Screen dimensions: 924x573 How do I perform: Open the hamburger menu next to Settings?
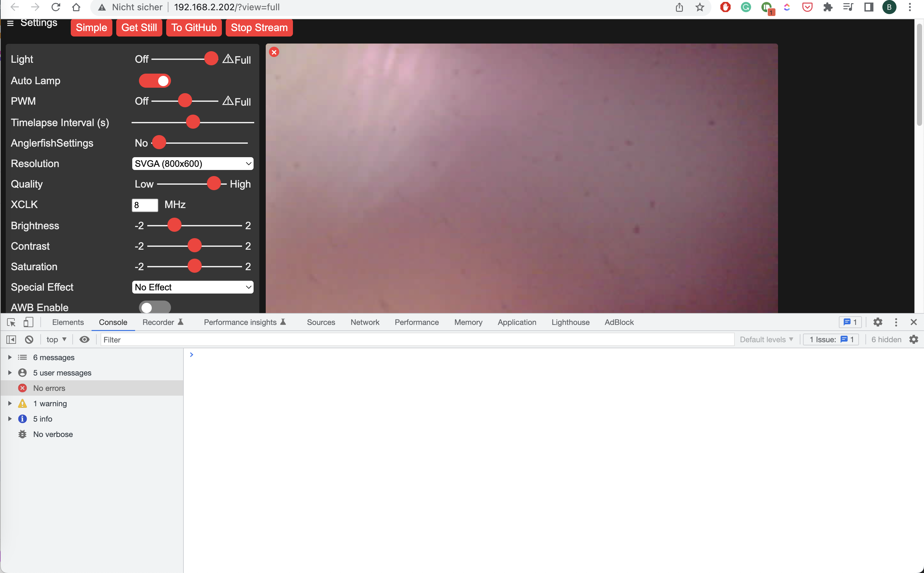click(x=10, y=23)
